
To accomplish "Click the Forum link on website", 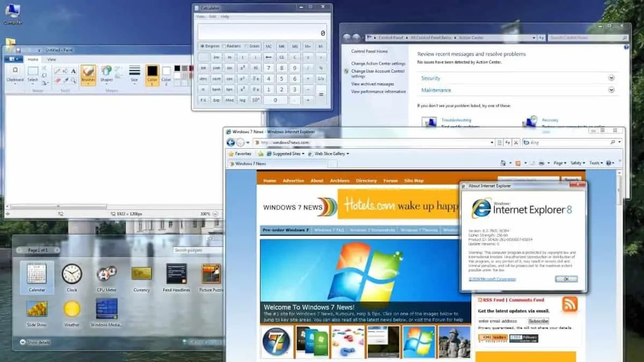I will [x=390, y=181].
